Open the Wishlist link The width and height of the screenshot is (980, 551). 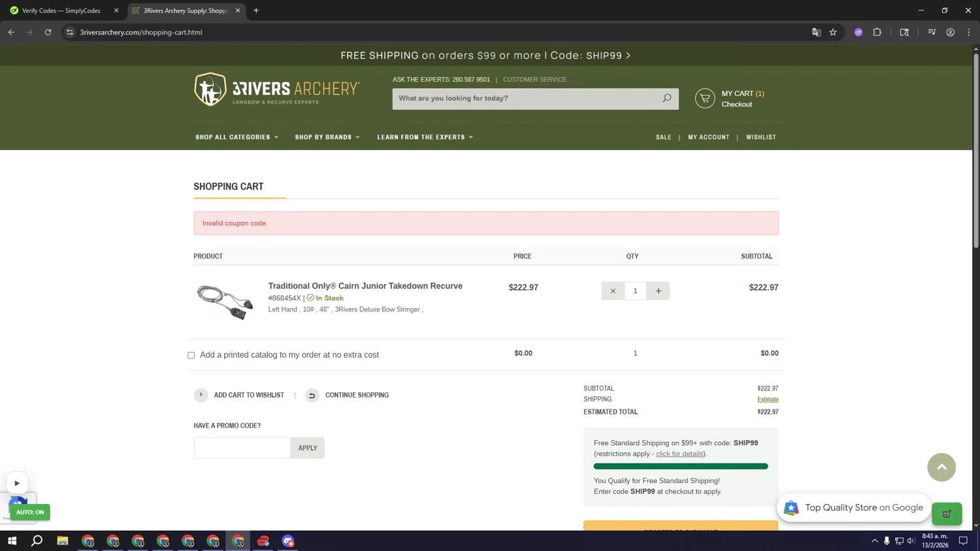pyautogui.click(x=761, y=137)
